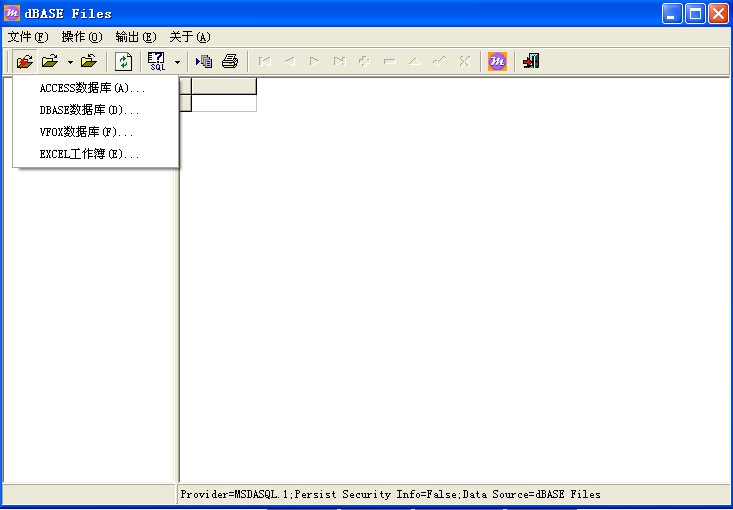Choose EXCEL工作簿(E)... from popup menu
Viewport: 733px width, 510px height.
tap(95, 154)
